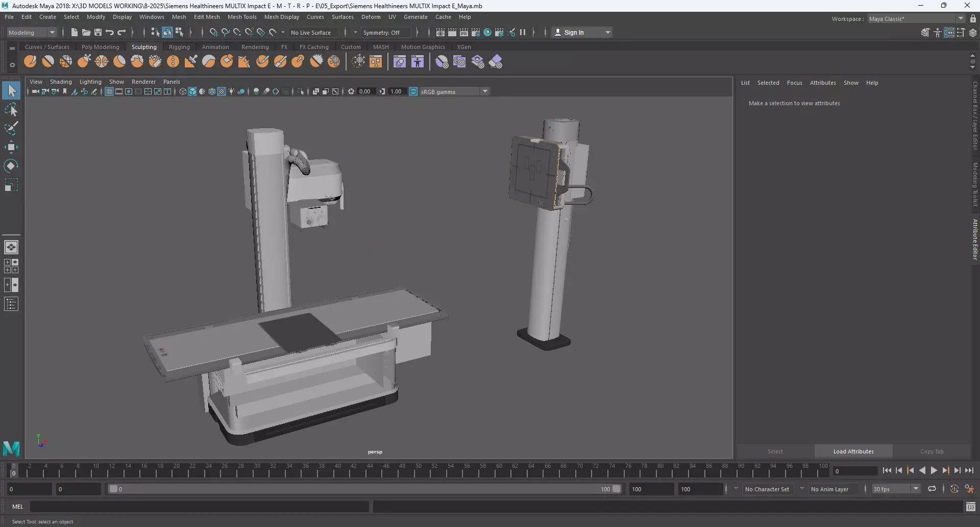Toggle textured display in viewport
980x527 pixels.
point(222,91)
